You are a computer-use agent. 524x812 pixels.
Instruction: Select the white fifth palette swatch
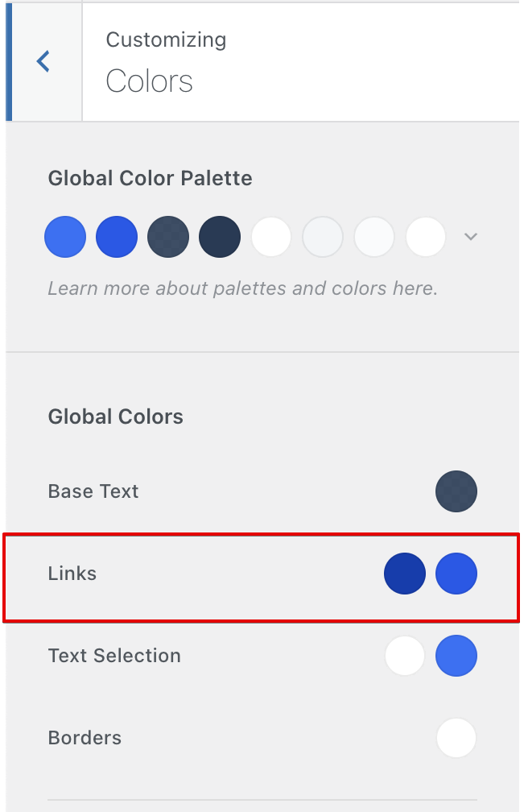tap(271, 236)
